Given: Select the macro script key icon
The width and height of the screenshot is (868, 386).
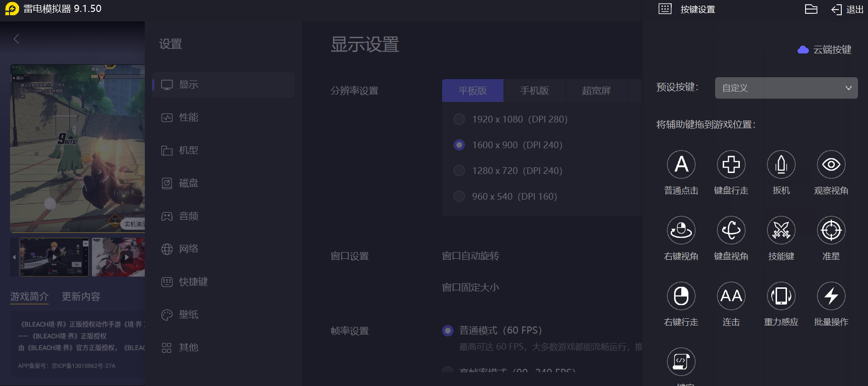Looking at the screenshot, I should [x=681, y=362].
